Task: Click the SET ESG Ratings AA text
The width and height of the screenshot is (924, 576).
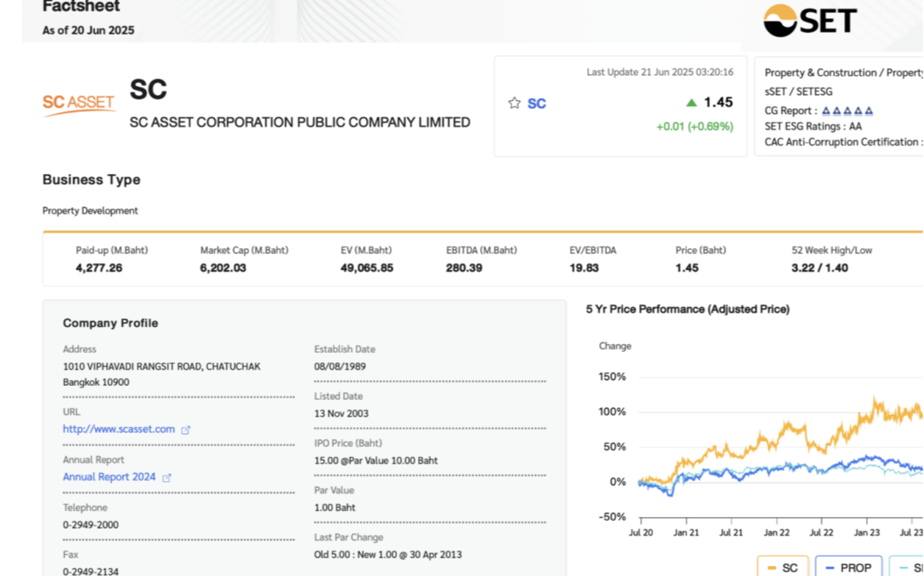Action: click(813, 127)
